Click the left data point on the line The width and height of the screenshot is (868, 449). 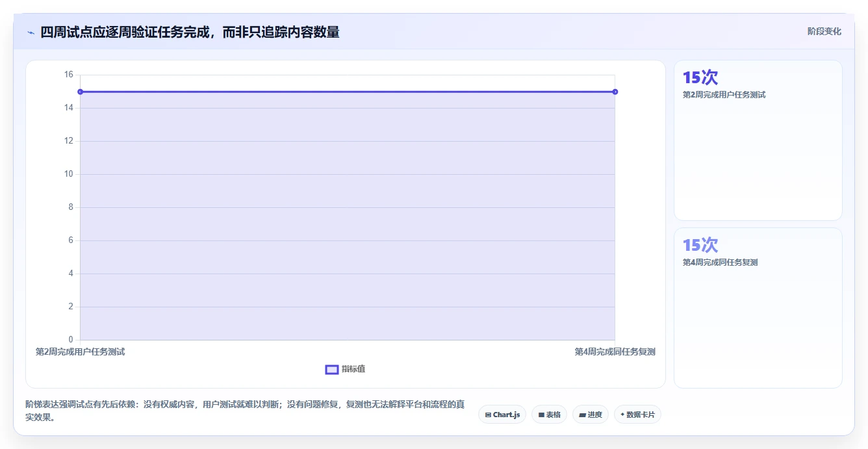pos(80,92)
